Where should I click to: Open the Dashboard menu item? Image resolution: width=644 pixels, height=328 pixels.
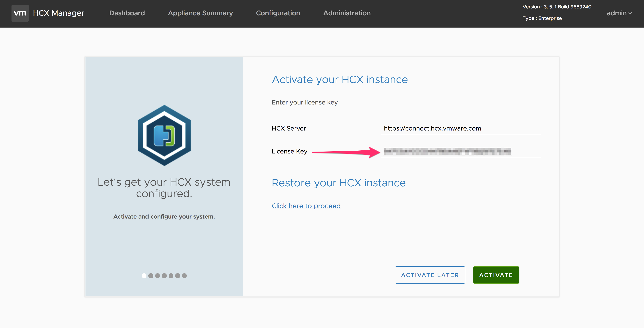(127, 13)
